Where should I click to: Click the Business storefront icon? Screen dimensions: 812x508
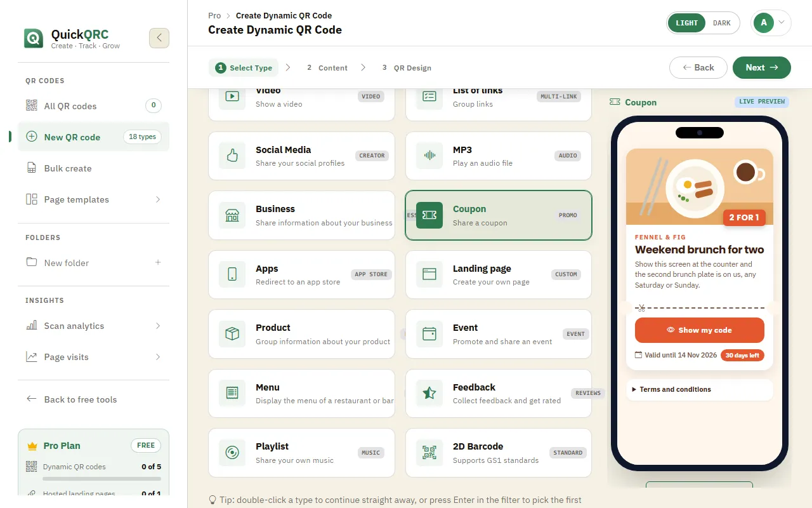tap(232, 215)
